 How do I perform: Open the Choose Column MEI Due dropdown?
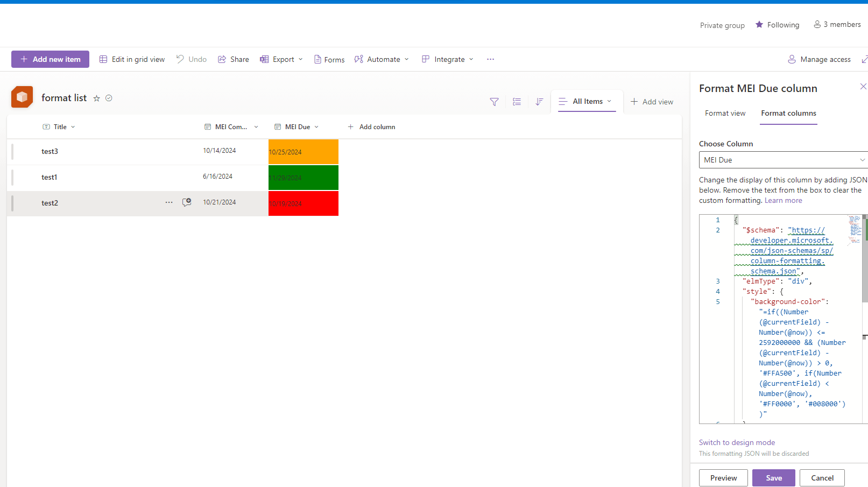coord(783,160)
